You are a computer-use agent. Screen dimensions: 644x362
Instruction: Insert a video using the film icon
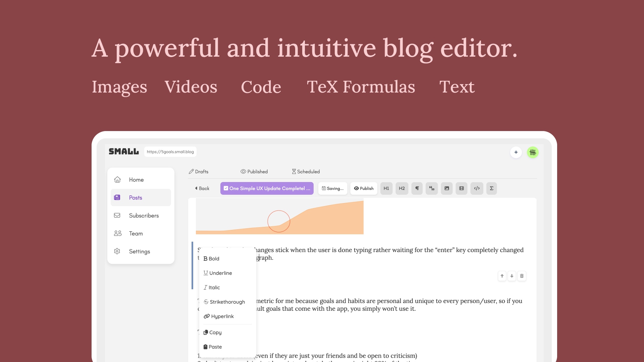[x=462, y=188]
